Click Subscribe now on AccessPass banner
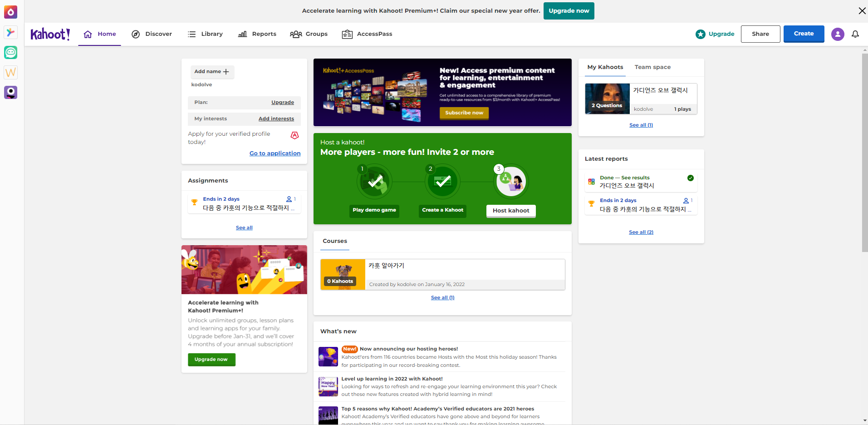 coord(464,113)
